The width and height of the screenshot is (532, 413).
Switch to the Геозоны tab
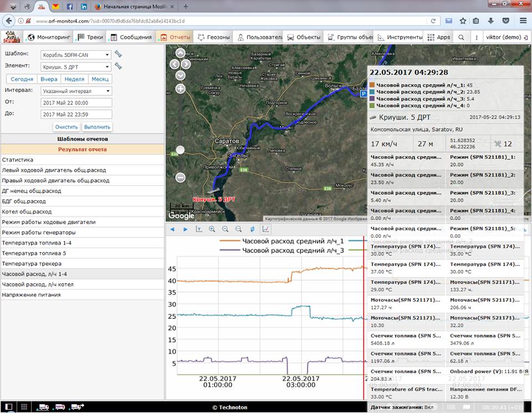click(x=213, y=37)
